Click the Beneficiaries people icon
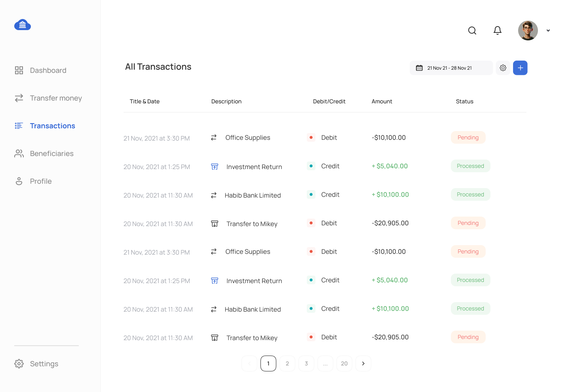 19,154
